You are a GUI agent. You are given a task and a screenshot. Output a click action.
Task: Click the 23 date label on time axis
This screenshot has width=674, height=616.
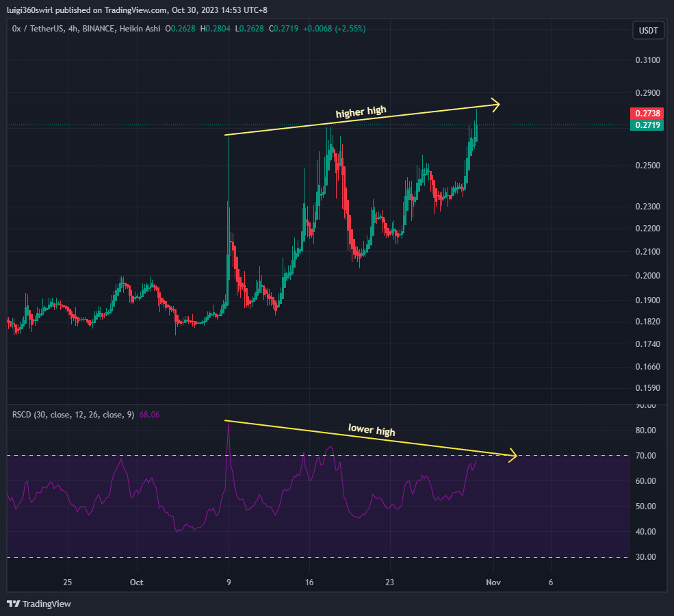pyautogui.click(x=389, y=582)
